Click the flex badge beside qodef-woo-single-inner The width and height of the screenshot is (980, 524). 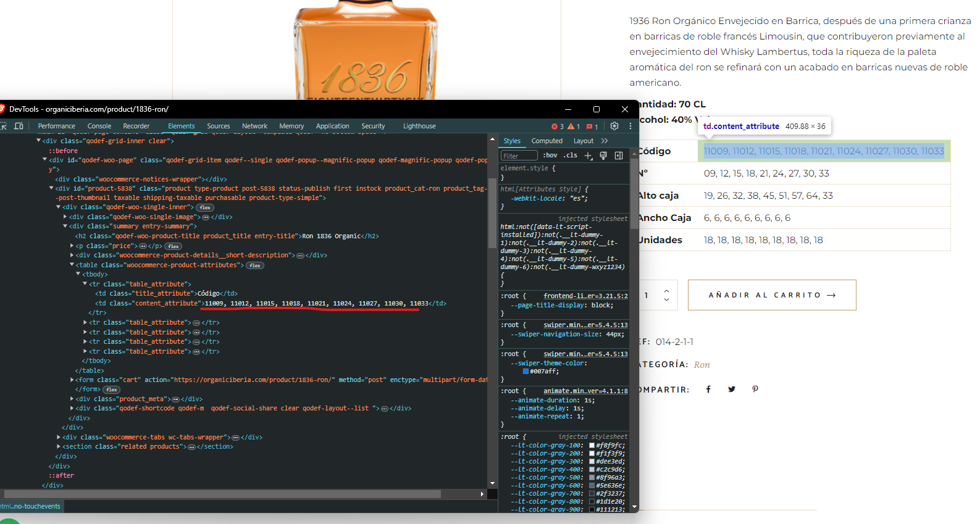205,207
